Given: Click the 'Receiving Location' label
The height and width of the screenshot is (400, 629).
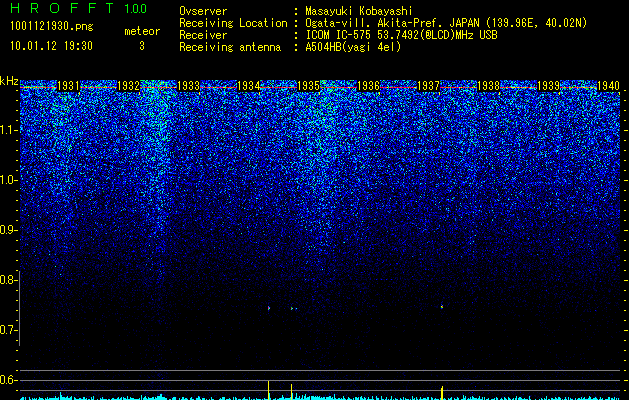Looking at the screenshot, I should (233, 24).
